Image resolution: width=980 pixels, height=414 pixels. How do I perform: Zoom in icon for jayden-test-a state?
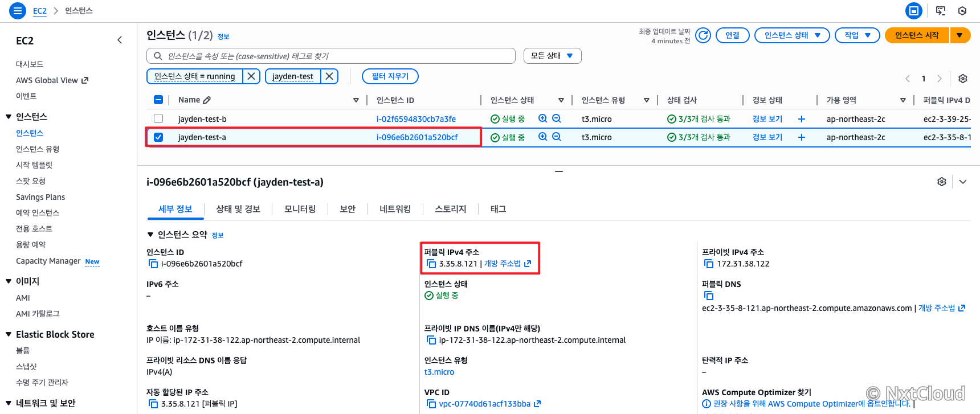click(543, 137)
